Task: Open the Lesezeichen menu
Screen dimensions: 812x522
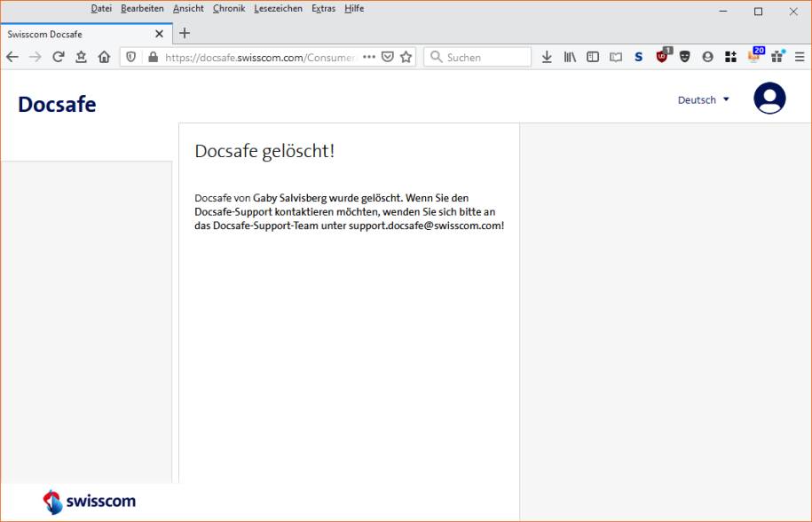Action: 278,8
